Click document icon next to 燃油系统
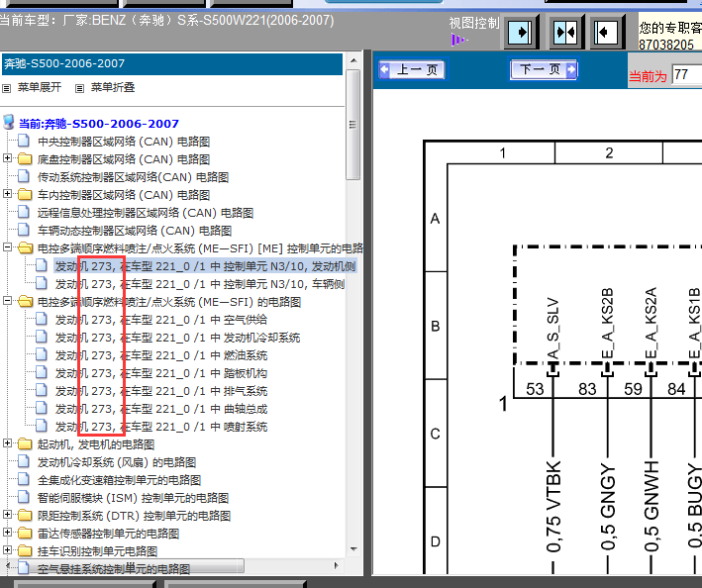This screenshot has height=588, width=702. pos(42,354)
